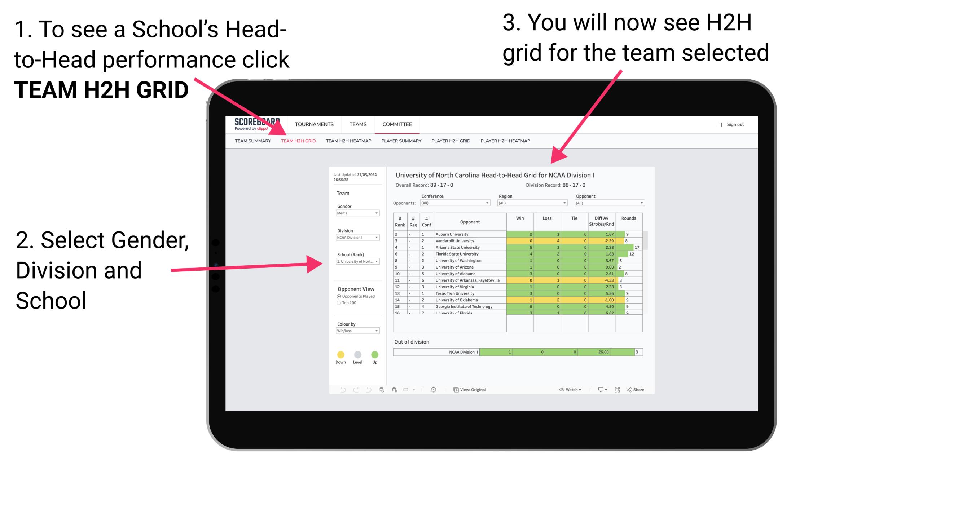The width and height of the screenshot is (980, 527).
Task: Click the PLAYER SUMMARY menu tab
Action: (x=401, y=141)
